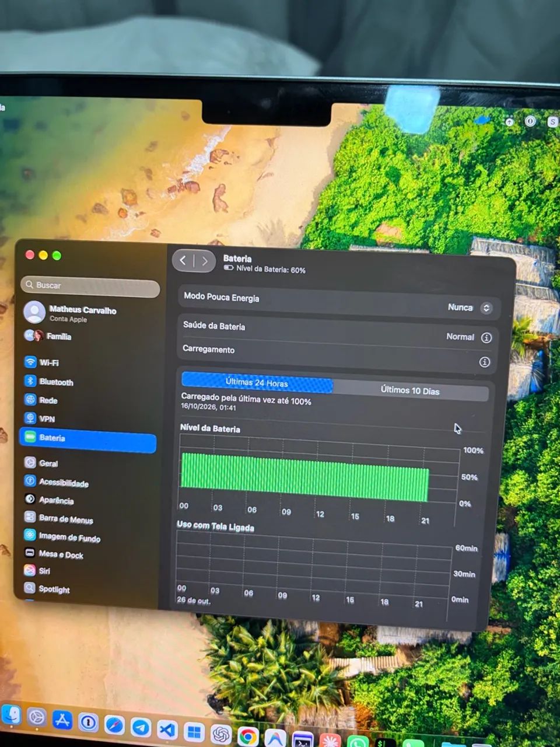Screen dimensions: 560x747
Task: Open the App Store from the Dock
Action: (x=62, y=720)
